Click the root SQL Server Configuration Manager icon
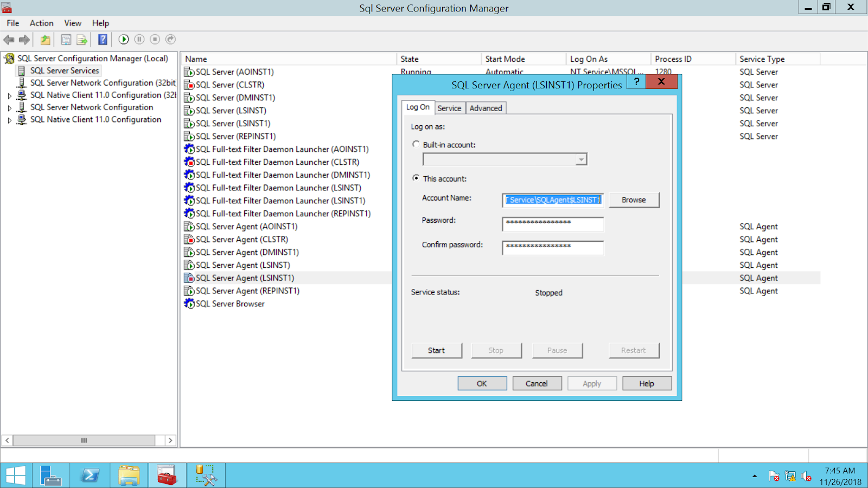Screen dimensions: 868x488 pyautogui.click(x=9, y=59)
